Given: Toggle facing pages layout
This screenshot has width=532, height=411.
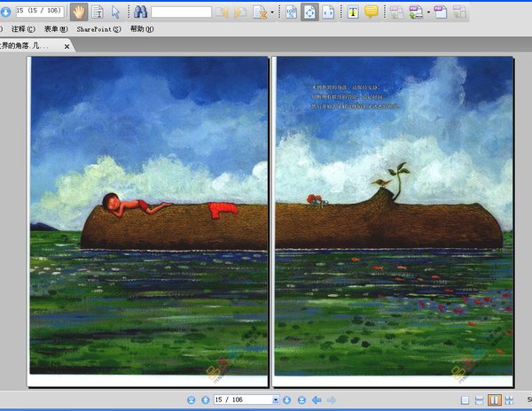Looking at the screenshot, I should click(x=495, y=400).
